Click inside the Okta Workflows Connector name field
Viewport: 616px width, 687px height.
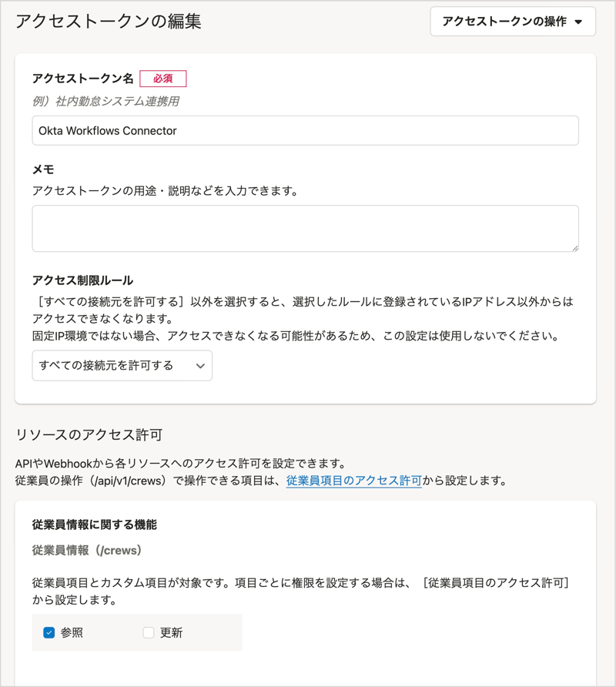305,130
